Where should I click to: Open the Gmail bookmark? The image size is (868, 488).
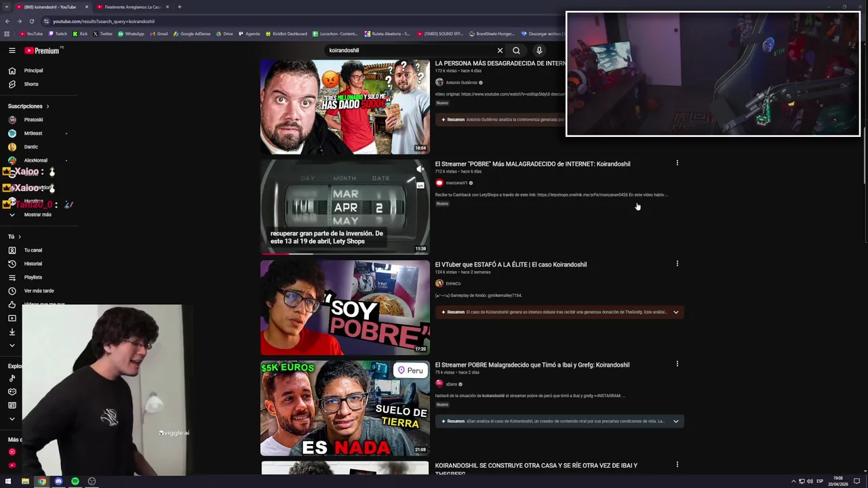coord(159,34)
